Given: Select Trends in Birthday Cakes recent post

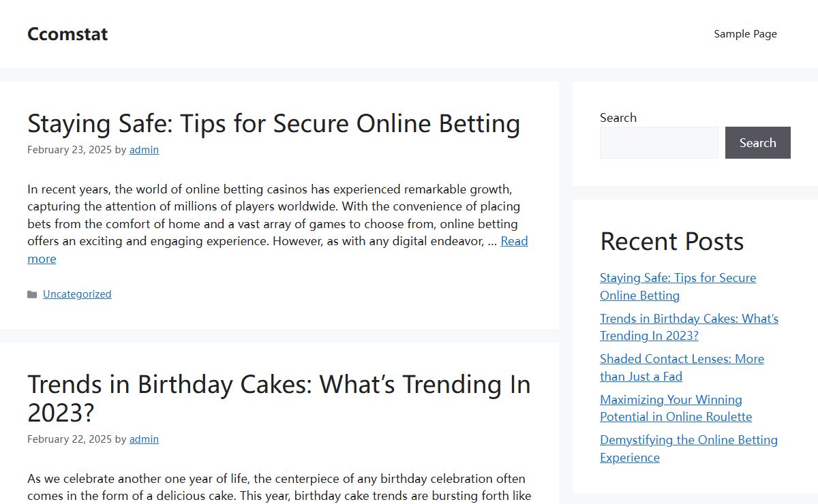Looking at the screenshot, I should [x=689, y=327].
